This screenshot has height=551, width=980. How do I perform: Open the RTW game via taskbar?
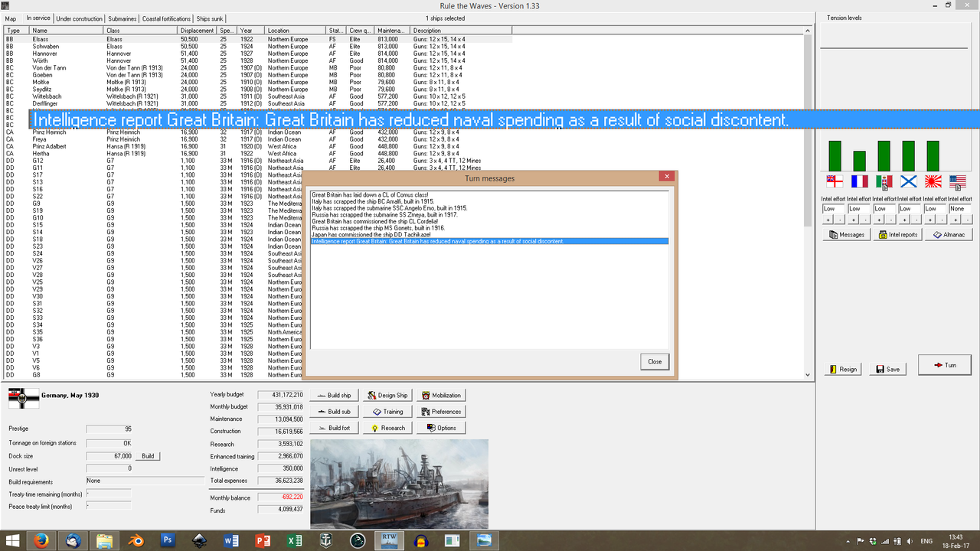click(388, 540)
